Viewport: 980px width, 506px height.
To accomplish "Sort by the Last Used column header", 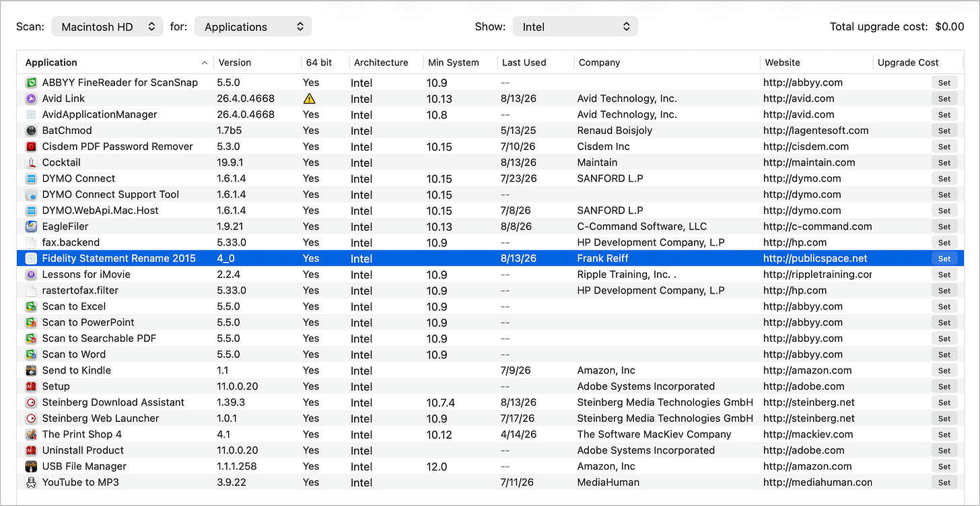I will coord(536,63).
